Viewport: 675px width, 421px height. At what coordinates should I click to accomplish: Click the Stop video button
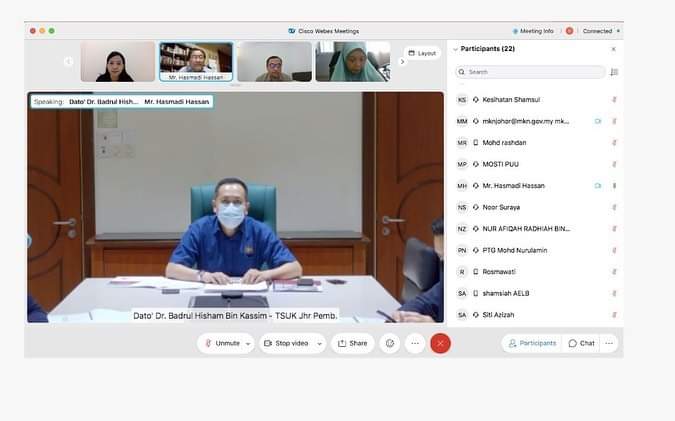point(286,343)
